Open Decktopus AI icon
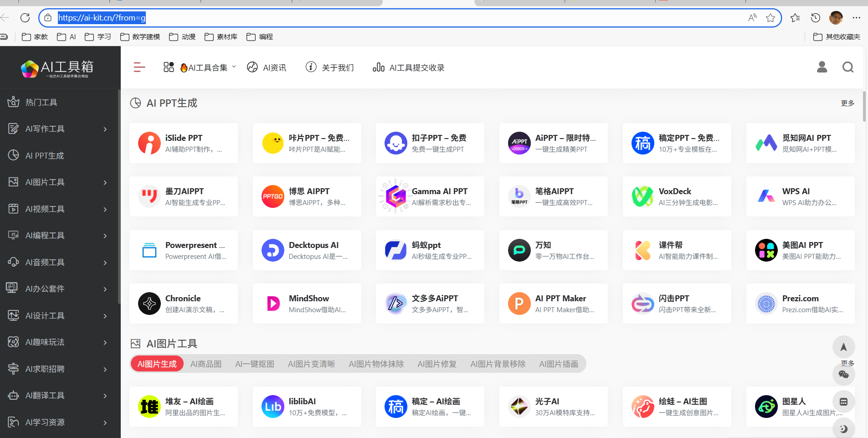 click(273, 250)
